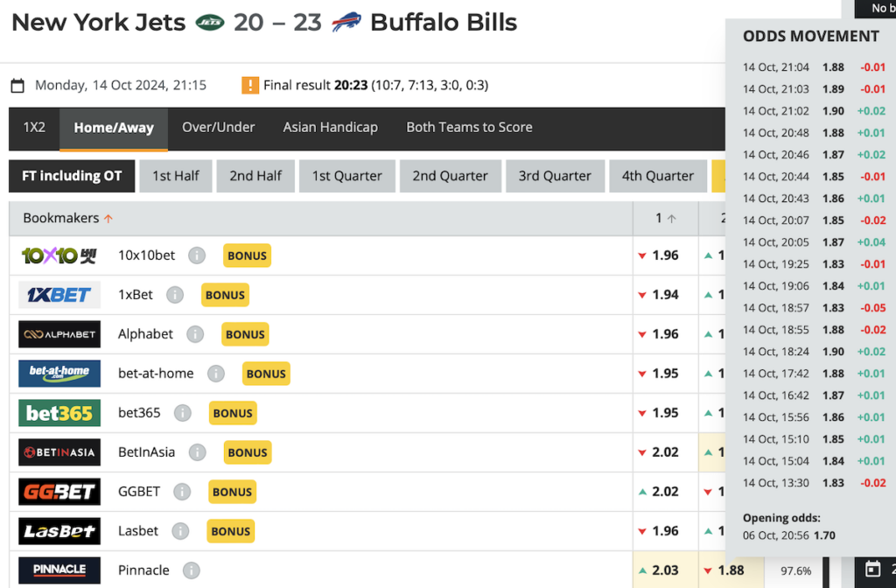Click the GGBET logo icon
Image resolution: width=896 pixels, height=588 pixels.
click(59, 492)
